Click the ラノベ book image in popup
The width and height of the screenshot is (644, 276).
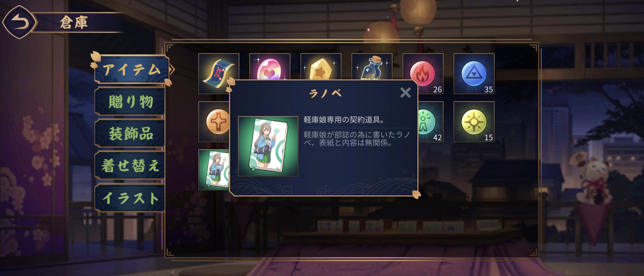pos(268,146)
